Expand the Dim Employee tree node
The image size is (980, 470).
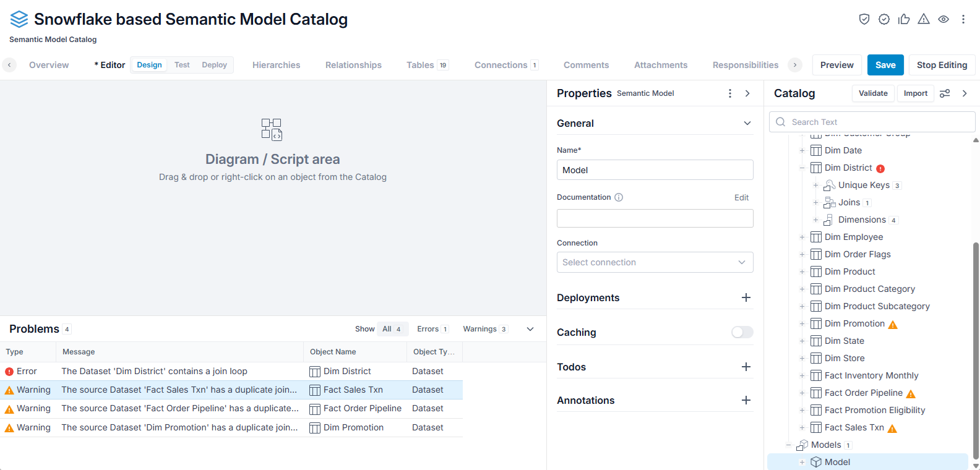coord(802,237)
